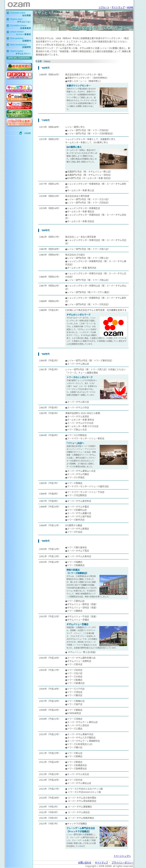This screenshot has height=868, width=146.
Task: Click the TOWARS phoenix symbol image
Action: [113, 389]
